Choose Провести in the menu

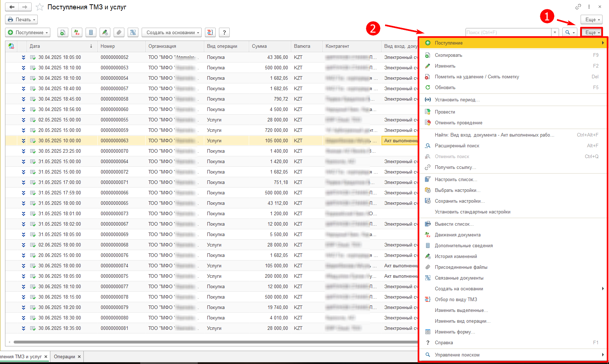pos(513,112)
